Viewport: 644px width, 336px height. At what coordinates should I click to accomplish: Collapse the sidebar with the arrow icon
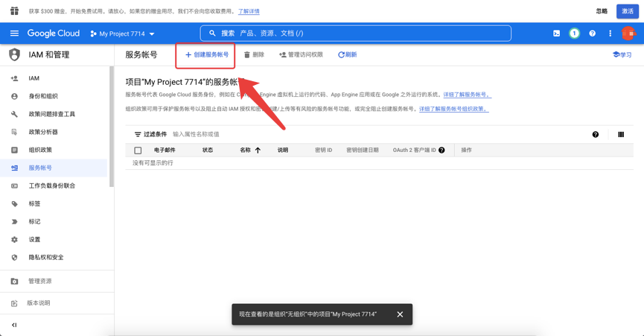pyautogui.click(x=14, y=325)
